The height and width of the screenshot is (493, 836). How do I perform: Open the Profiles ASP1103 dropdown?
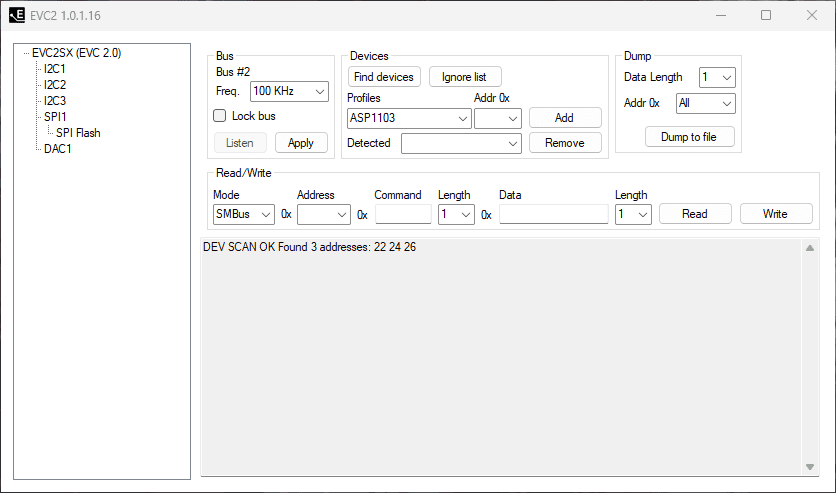click(x=409, y=118)
